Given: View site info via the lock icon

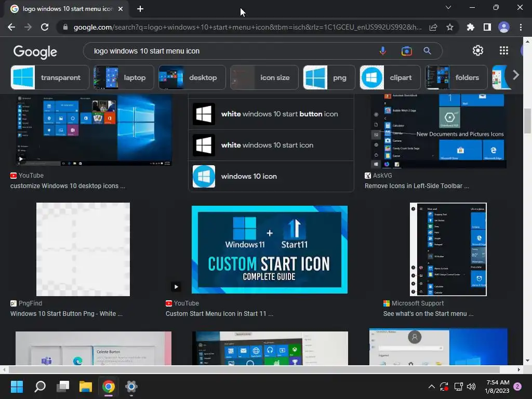Looking at the screenshot, I should coord(65,27).
